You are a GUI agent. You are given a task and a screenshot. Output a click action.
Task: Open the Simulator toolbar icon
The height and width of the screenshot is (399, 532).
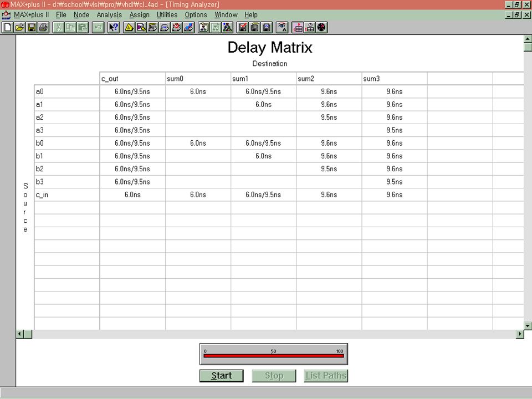pyautogui.click(x=165, y=28)
